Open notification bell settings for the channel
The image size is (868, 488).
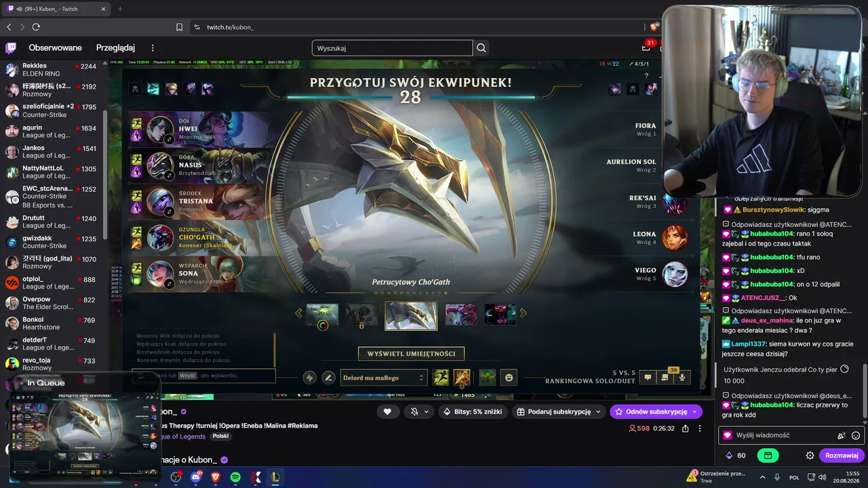point(420,411)
